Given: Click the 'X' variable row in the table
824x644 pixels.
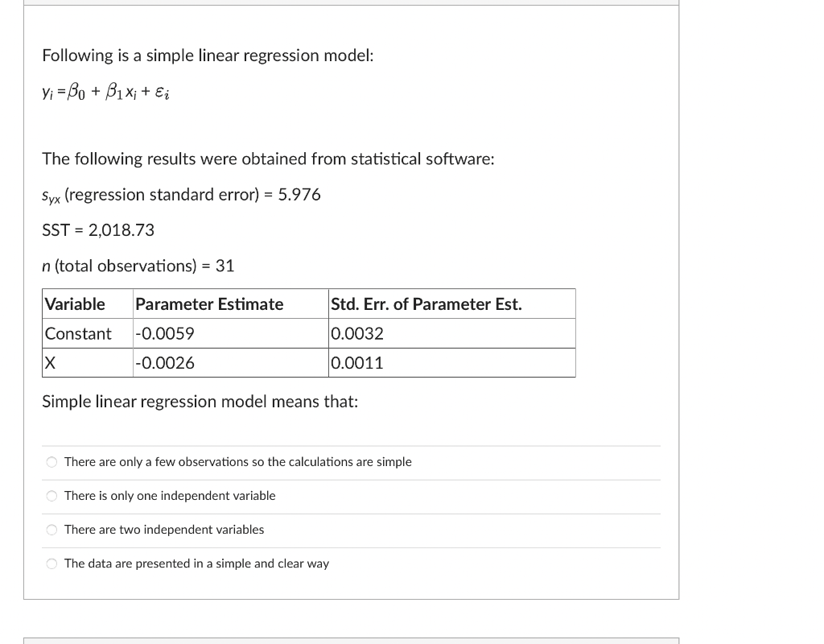Looking at the screenshot, I should pyautogui.click(x=50, y=362).
